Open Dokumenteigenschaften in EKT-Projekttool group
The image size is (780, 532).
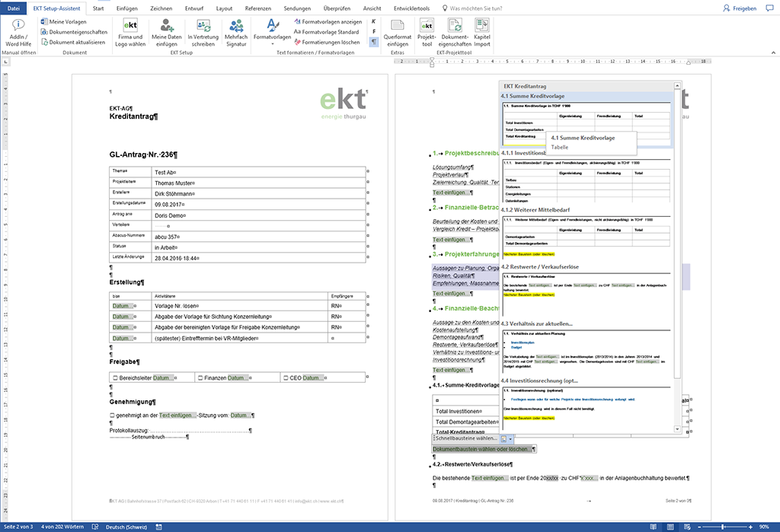[455, 33]
